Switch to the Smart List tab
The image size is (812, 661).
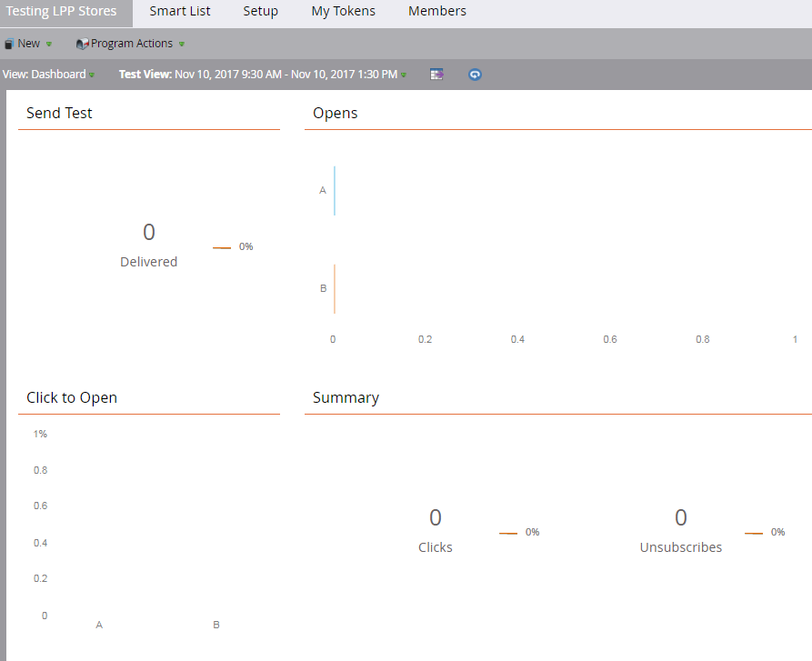180,12
